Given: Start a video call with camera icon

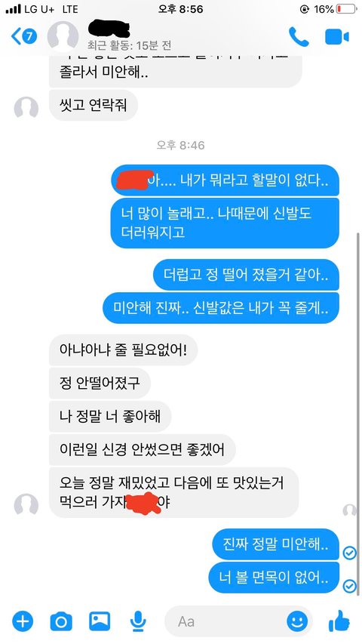Looking at the screenshot, I should pos(336,36).
